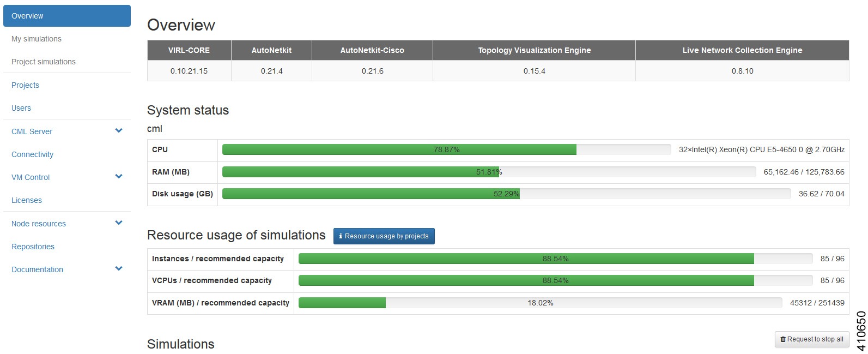Select disk value 36.62 / 70.04
Image resolution: width=868 pixels, height=354 pixels.
(x=821, y=194)
